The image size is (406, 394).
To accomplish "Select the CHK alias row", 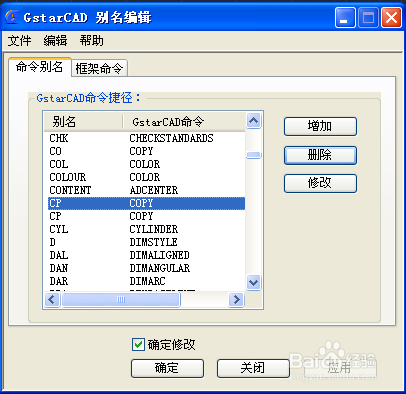I will pos(147,138).
